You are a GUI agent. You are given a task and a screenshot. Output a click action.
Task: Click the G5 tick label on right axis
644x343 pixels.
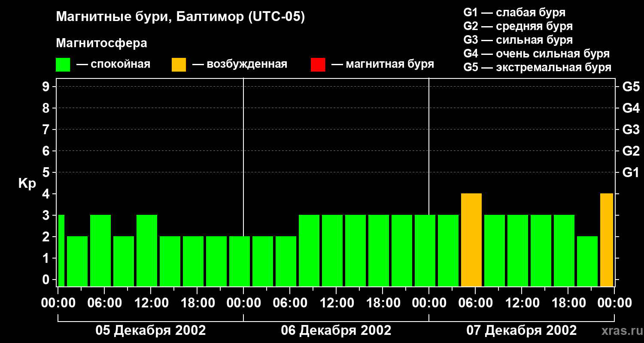coord(631,87)
